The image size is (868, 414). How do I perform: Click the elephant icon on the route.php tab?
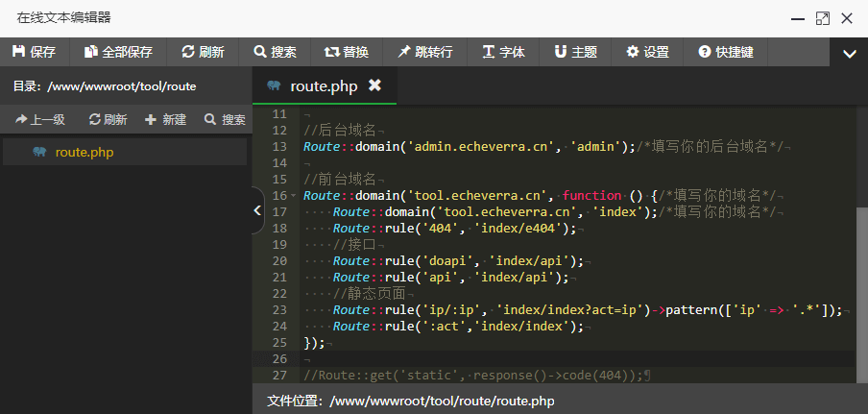coord(274,85)
